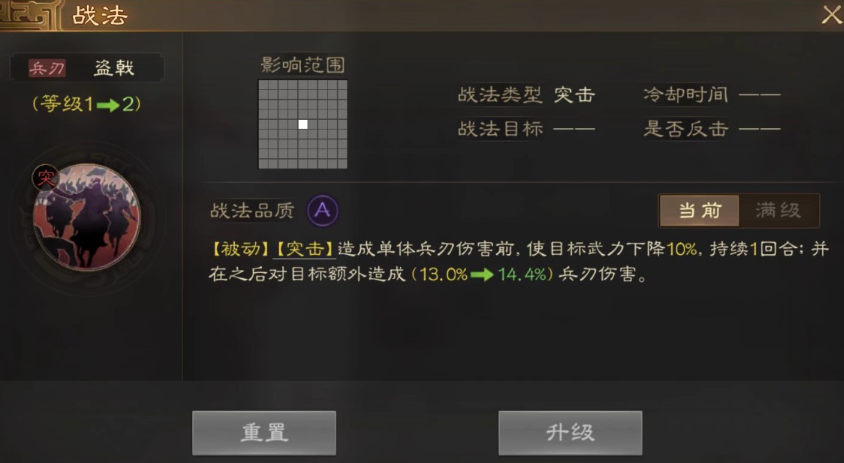Click green arrow in level 1→2 text
The height and width of the screenshot is (463, 844).
(108, 104)
